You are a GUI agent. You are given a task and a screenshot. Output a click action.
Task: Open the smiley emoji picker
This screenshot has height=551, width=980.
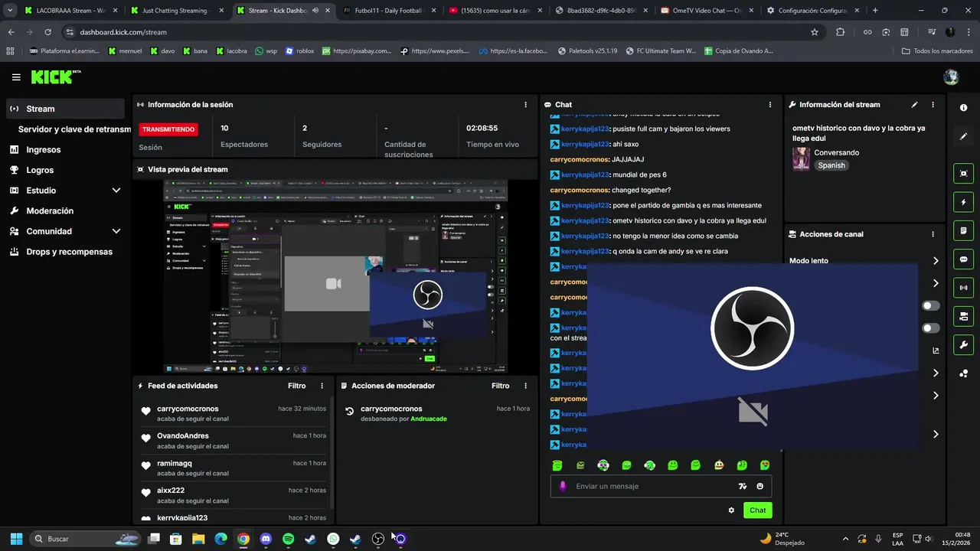[x=760, y=486]
